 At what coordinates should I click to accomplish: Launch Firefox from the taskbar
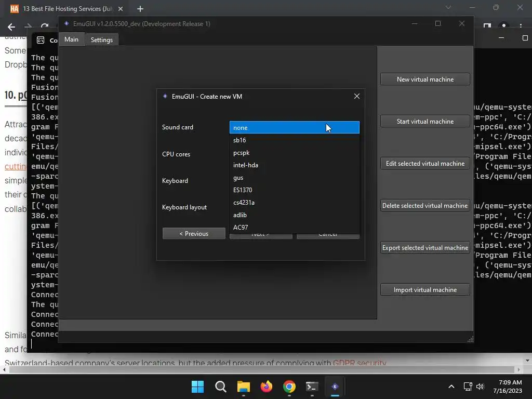267,387
